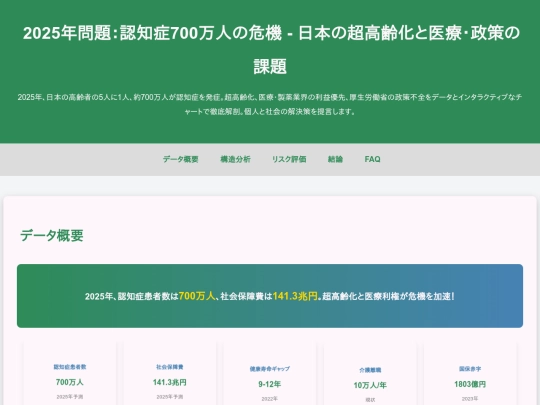Click the 9-12年 value

pyautogui.click(x=270, y=384)
